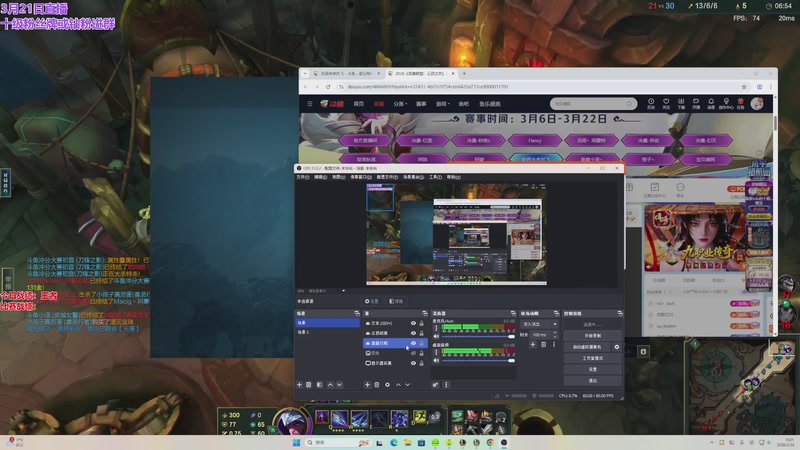Pop out the OBS scenes dock
Viewport: 800px width, 450px height.
tap(357, 313)
